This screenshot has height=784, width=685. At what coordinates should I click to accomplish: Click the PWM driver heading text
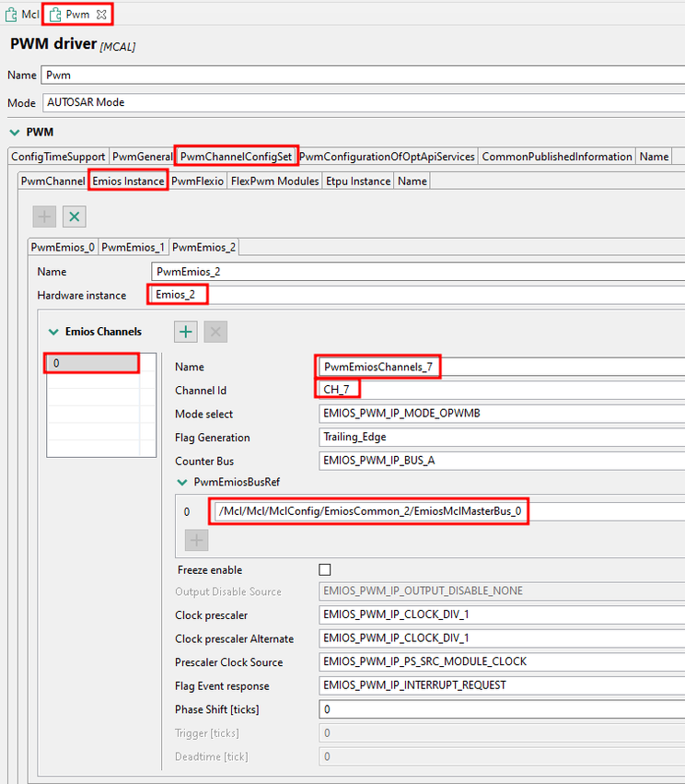(53, 44)
